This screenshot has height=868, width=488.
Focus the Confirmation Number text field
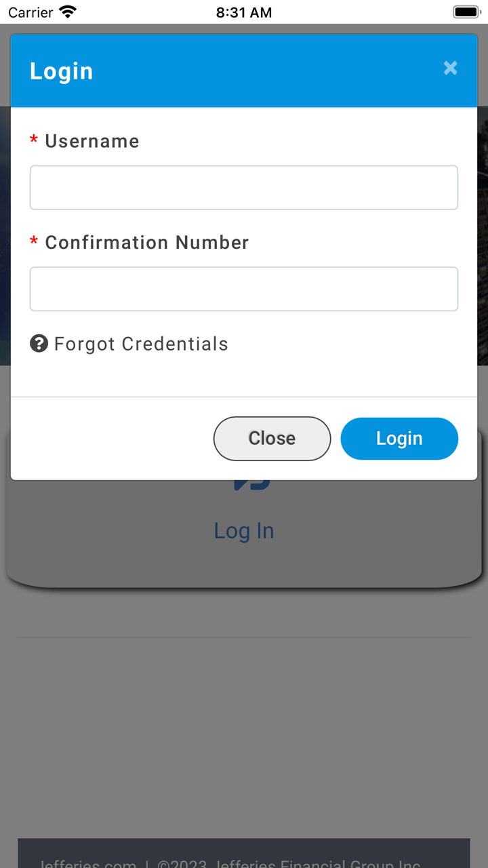tap(244, 289)
